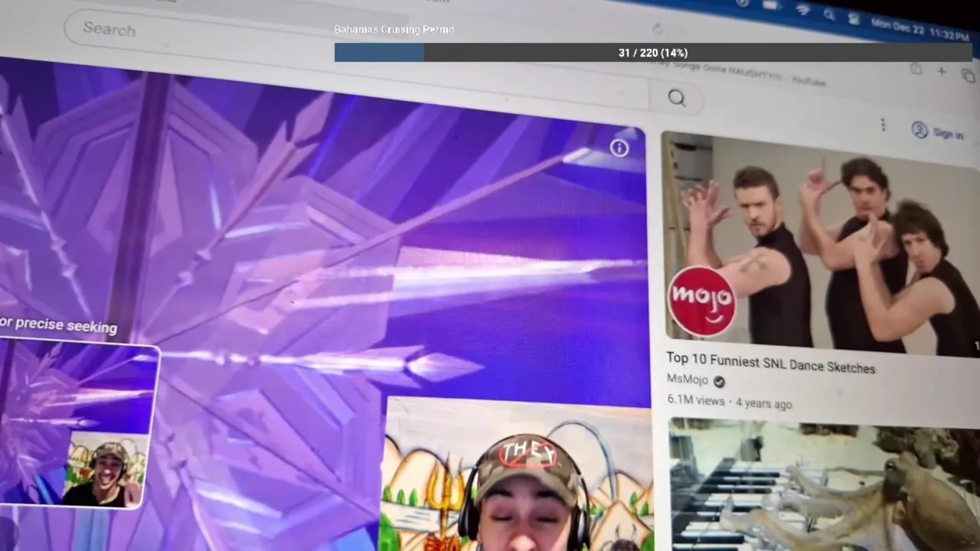Click the YouTube magnifier search button
The image size is (980, 551).
point(676,98)
